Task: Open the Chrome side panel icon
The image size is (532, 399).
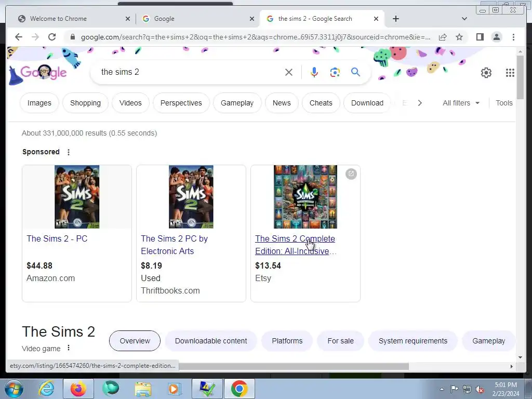Action: 480,37
